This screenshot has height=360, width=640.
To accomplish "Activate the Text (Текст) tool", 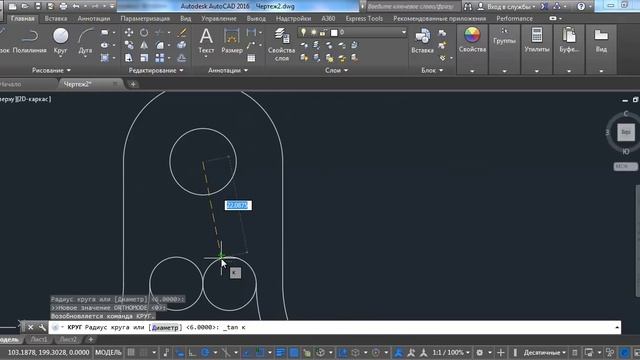I will [x=206, y=41].
